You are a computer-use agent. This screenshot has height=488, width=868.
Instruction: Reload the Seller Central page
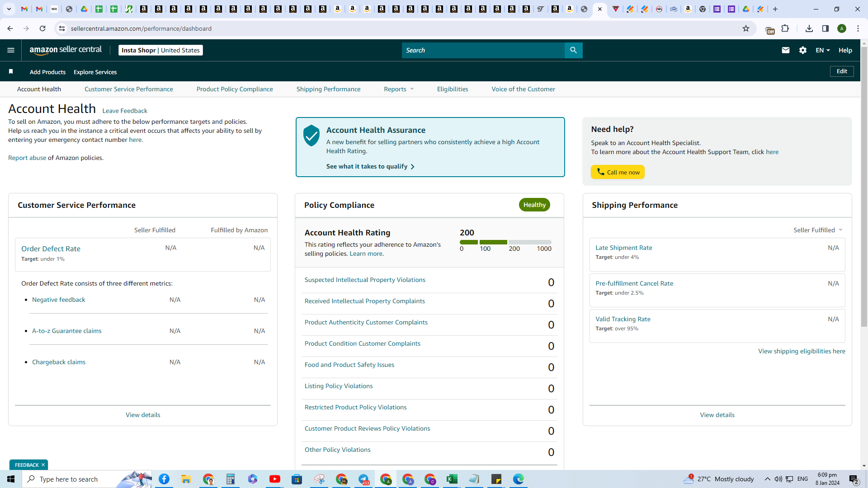tap(42, 28)
